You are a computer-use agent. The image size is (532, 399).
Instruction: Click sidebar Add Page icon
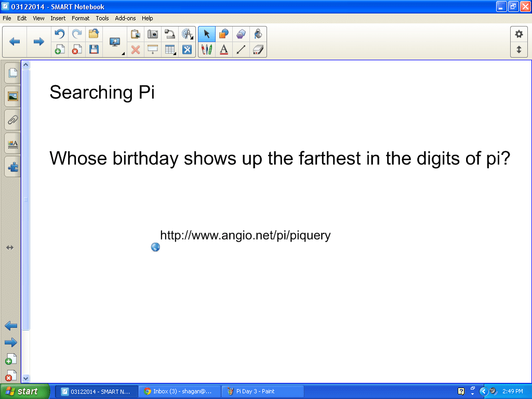coord(11,359)
